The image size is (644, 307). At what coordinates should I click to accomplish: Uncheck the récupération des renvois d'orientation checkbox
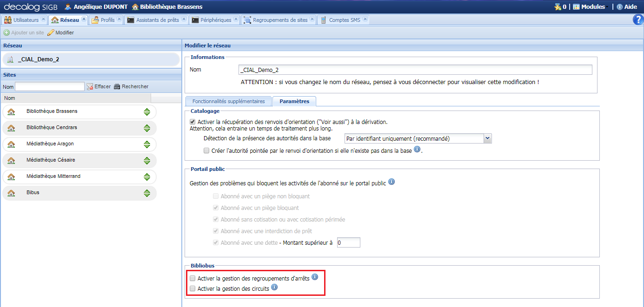click(193, 122)
